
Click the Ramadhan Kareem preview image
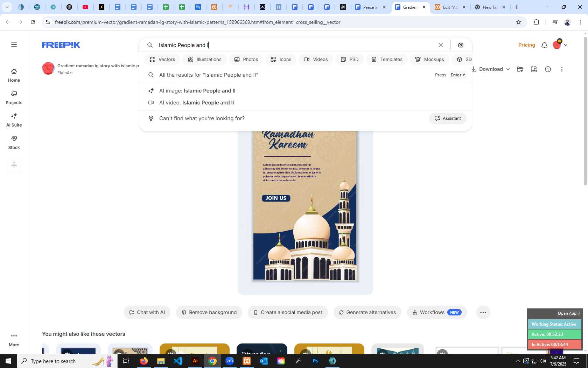click(x=305, y=206)
